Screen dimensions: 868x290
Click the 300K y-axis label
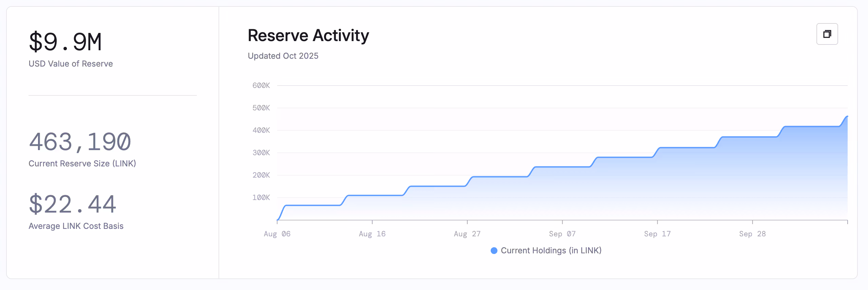click(261, 153)
